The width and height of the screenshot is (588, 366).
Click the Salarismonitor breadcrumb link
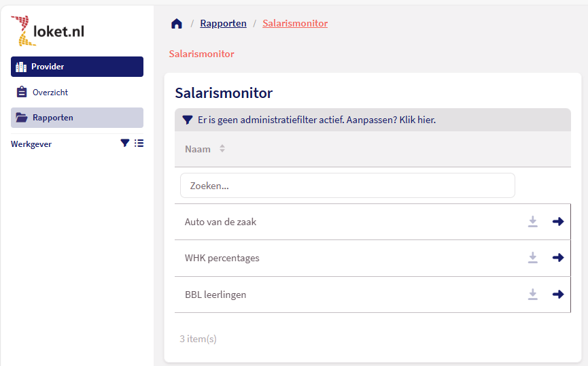tap(295, 24)
